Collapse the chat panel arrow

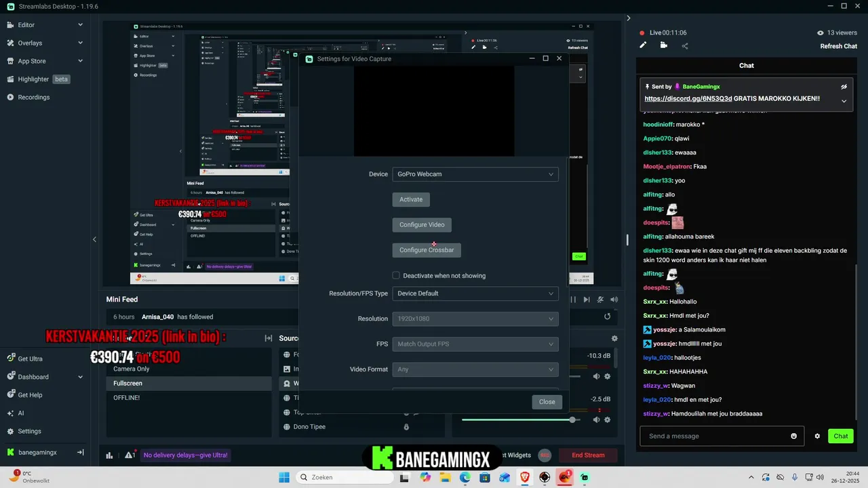point(629,18)
